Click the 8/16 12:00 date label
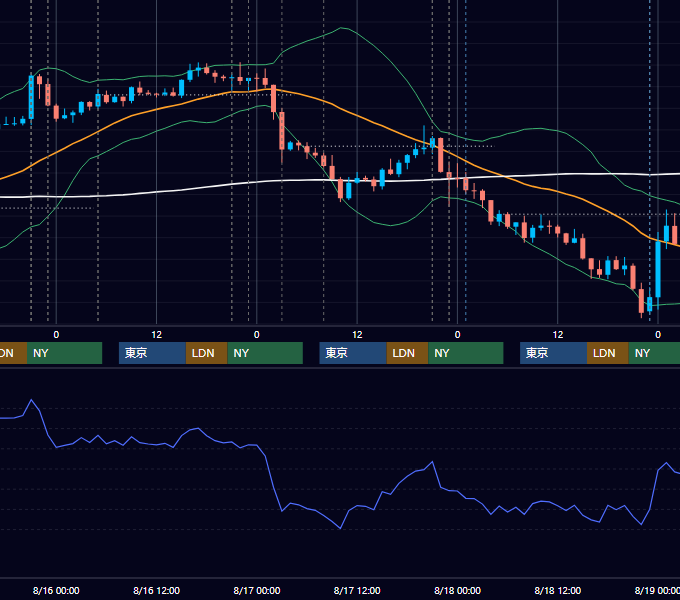The height and width of the screenshot is (600, 680). pyautogui.click(x=156, y=590)
